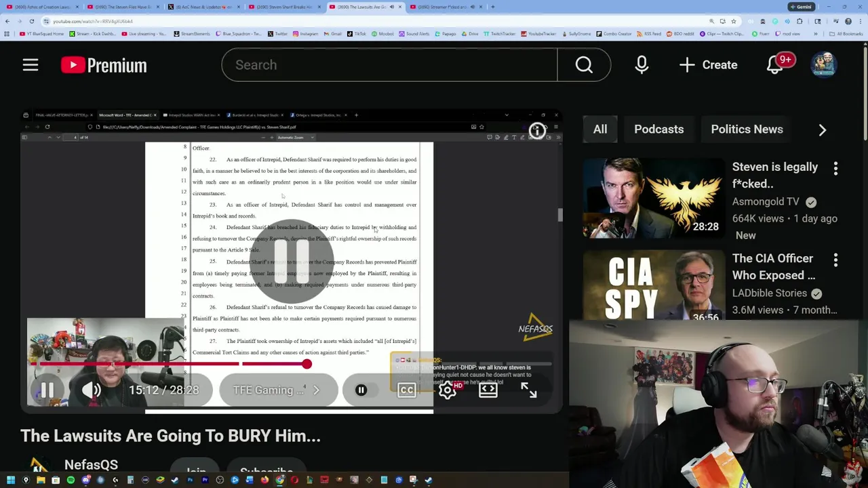Image resolution: width=868 pixels, height=488 pixels.
Task: Open the Gemini button in browser
Action: pos(801,7)
